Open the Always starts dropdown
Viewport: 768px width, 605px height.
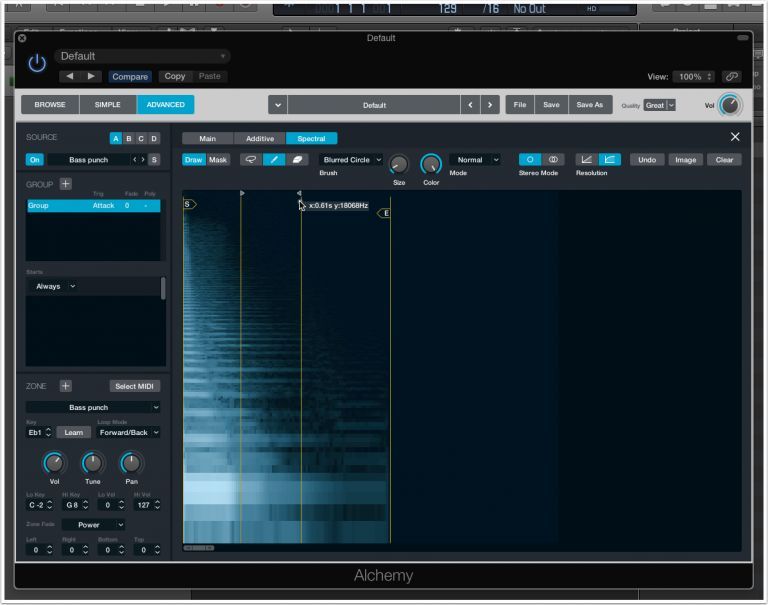pyautogui.click(x=55, y=286)
